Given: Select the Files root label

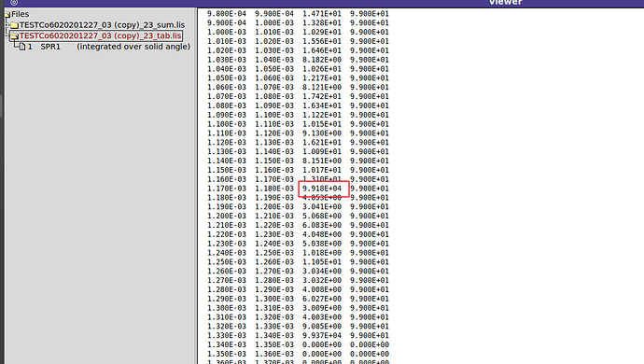Looking at the screenshot, I should (21, 14).
